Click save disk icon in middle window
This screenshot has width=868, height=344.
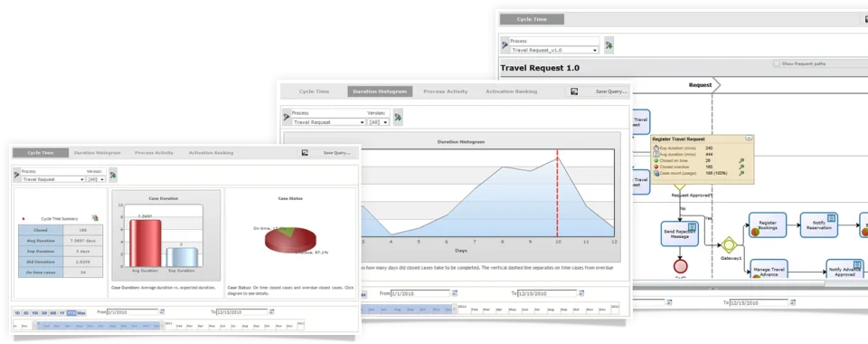click(x=574, y=91)
